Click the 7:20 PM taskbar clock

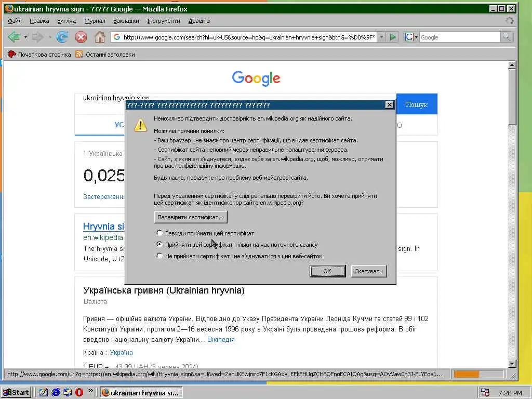[x=510, y=393]
